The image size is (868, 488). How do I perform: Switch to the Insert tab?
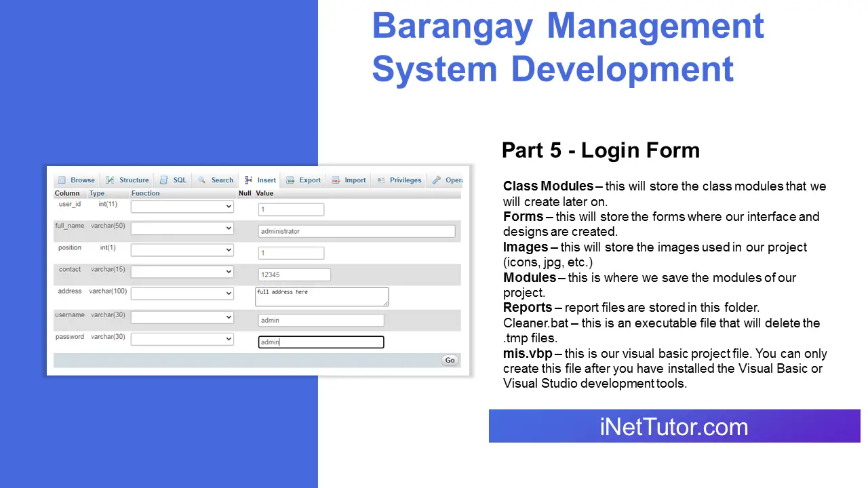point(266,180)
